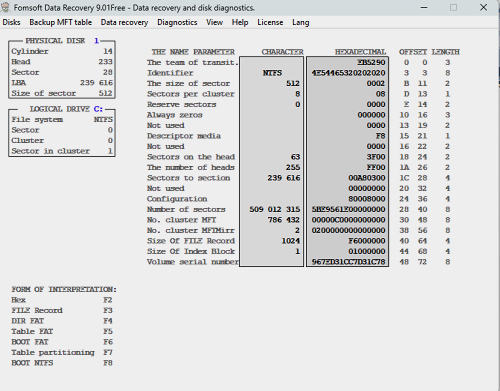The width and height of the screenshot is (500, 391).
Task: Click the physical disk Sector value 28
Action: (108, 72)
